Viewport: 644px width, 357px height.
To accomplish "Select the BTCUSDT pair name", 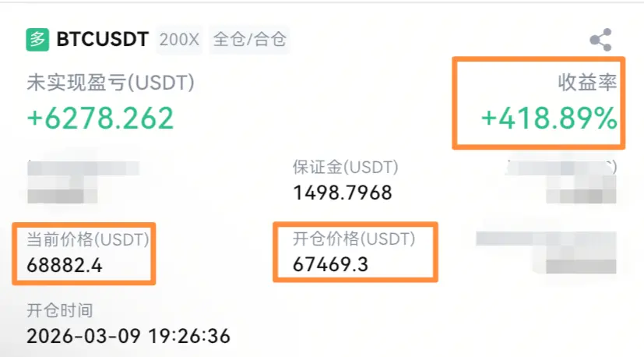I will pyautogui.click(x=102, y=40).
